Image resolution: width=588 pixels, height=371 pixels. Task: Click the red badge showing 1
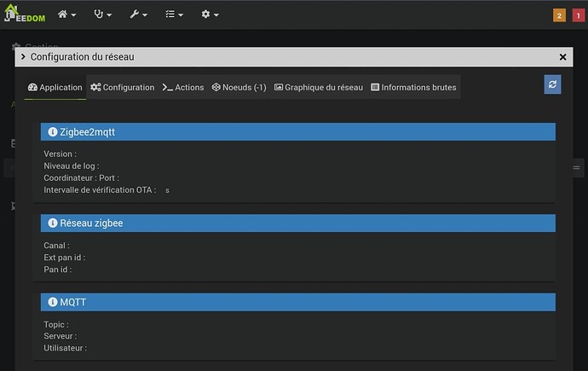click(x=579, y=15)
